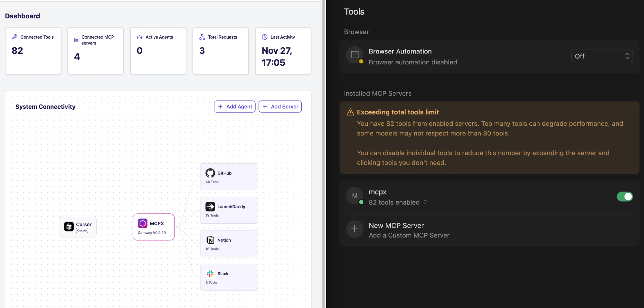
Task: Click the Notion logo icon
Action: pos(210,240)
